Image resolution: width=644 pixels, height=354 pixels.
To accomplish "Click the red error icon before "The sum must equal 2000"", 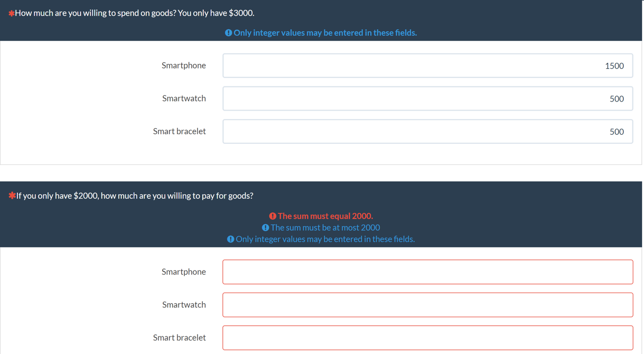I will (273, 216).
